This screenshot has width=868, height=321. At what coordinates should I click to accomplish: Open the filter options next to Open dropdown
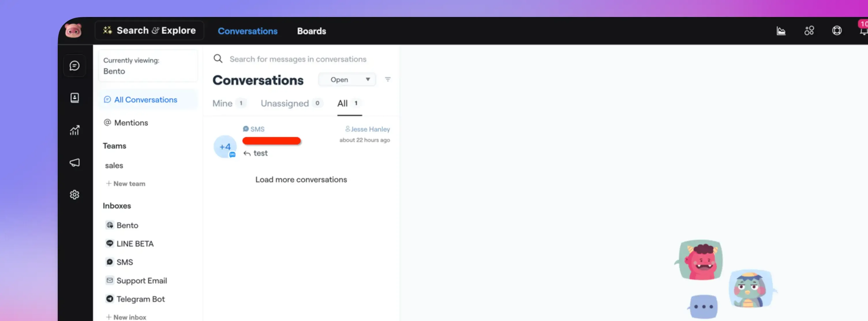point(388,80)
